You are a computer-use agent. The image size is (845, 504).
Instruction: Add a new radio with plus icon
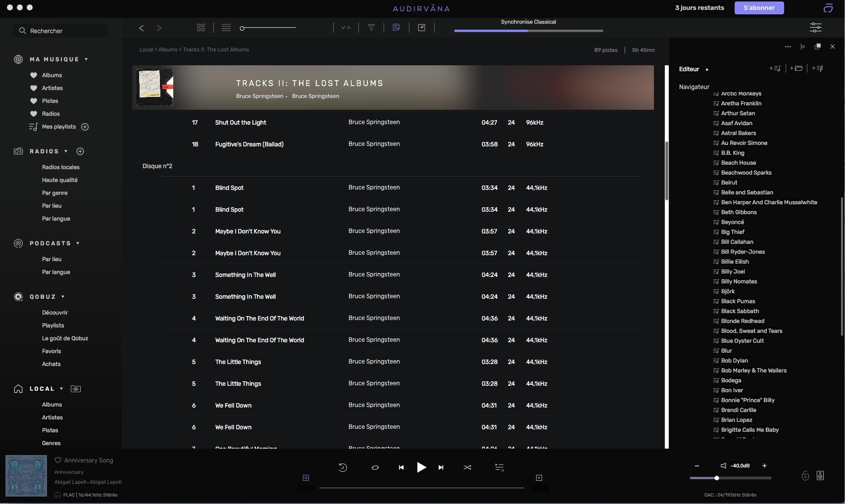point(80,151)
